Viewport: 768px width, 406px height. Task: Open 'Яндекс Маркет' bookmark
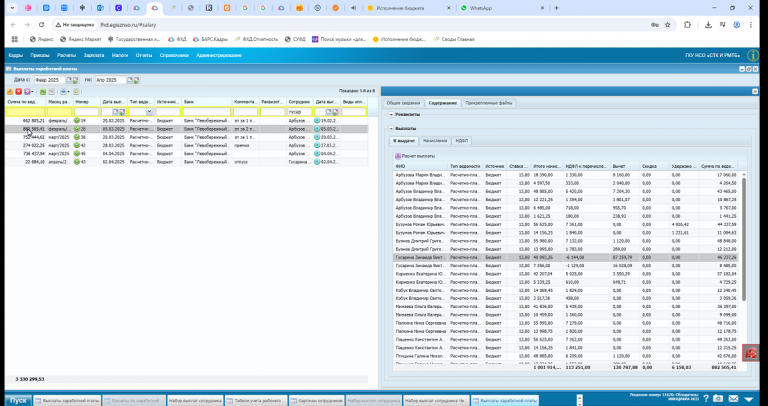[80, 39]
